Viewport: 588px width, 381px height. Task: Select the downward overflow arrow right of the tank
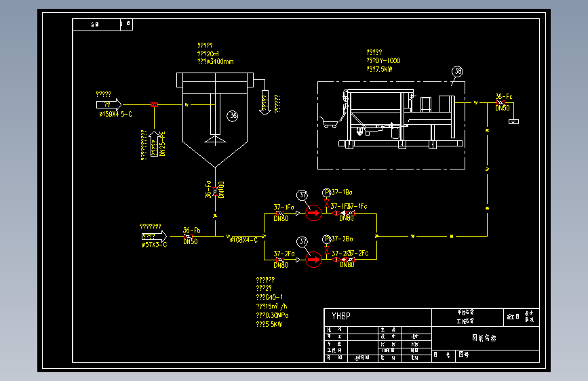[264, 102]
